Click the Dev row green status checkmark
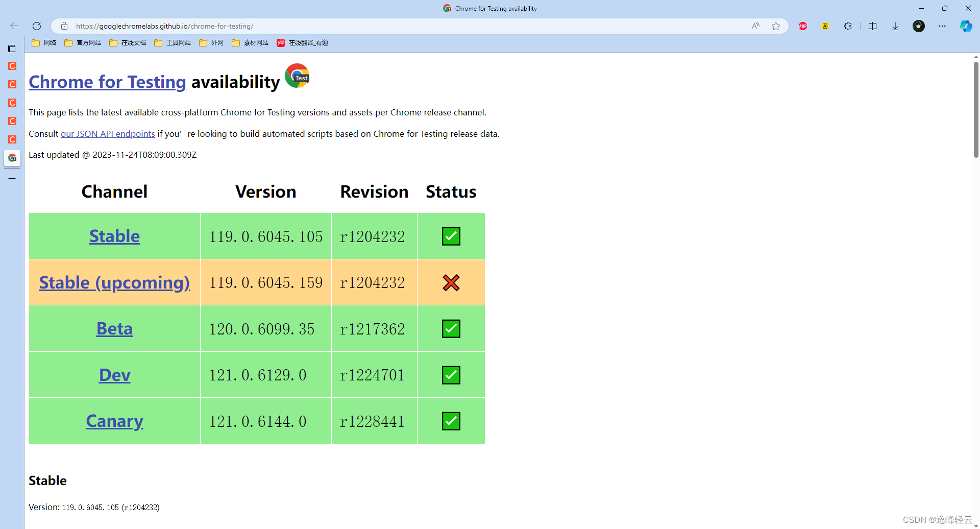The height and width of the screenshot is (529, 980). [x=451, y=375]
